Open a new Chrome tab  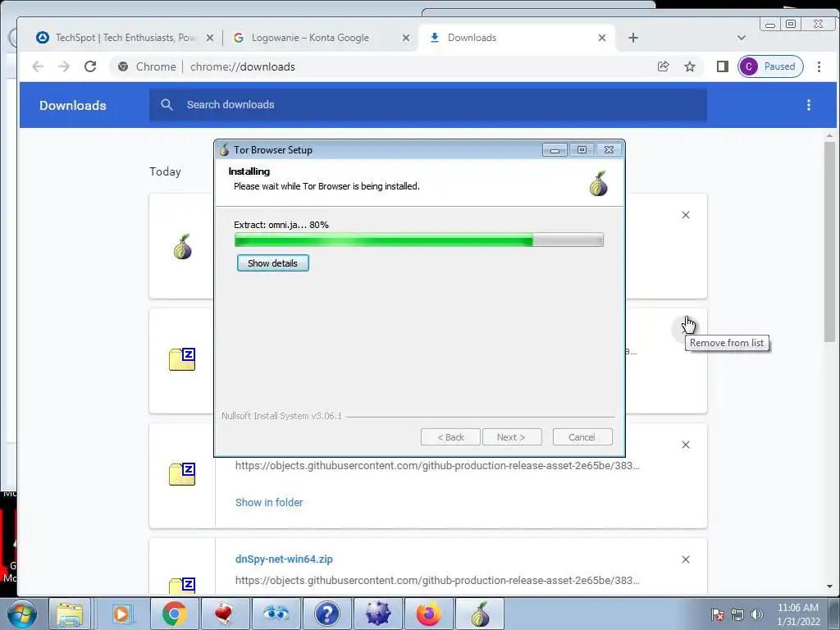(633, 38)
